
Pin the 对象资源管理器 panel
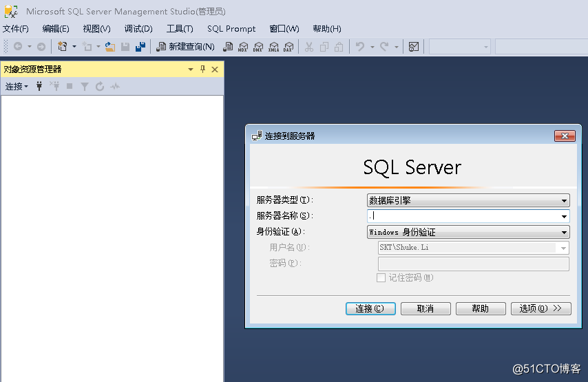[x=203, y=69]
